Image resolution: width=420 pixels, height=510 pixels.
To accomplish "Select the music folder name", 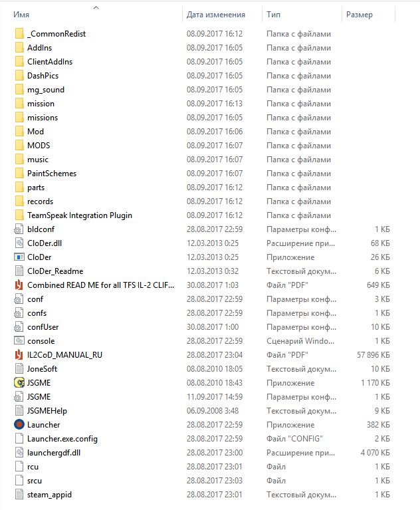I will pos(38,160).
